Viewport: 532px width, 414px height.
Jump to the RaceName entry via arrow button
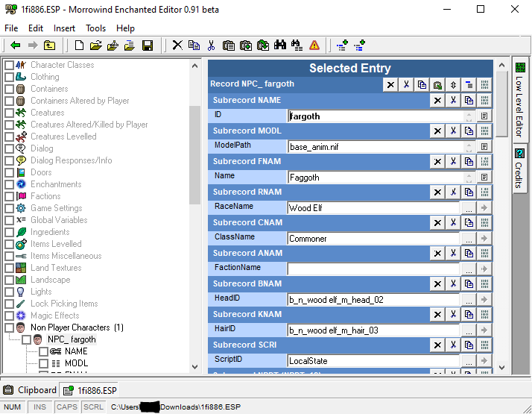coord(484,208)
